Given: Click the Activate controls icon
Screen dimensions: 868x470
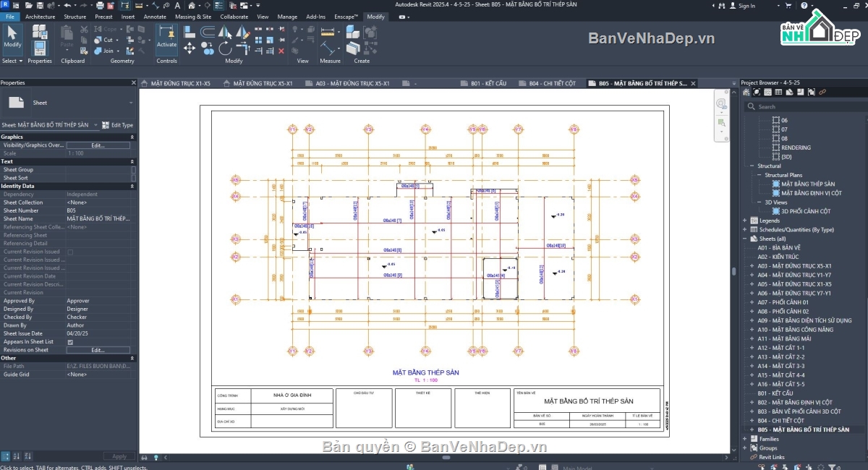Looking at the screenshot, I should 167,36.
